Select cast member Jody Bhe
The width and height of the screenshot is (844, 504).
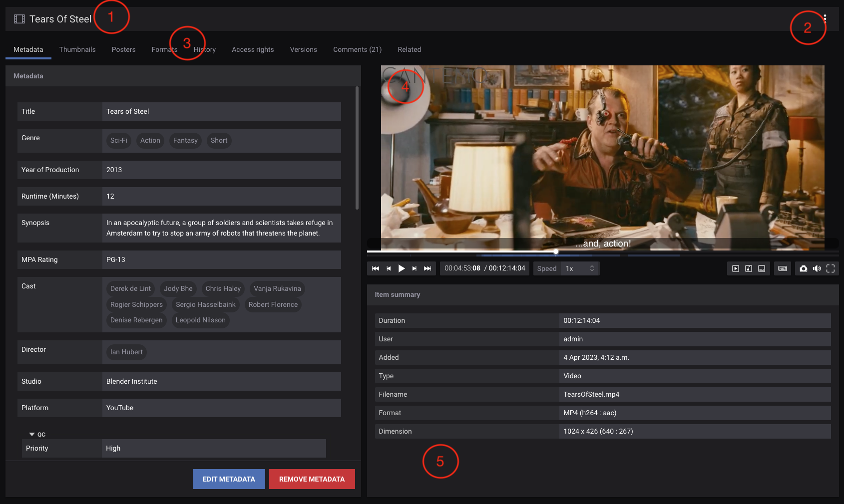(x=178, y=289)
